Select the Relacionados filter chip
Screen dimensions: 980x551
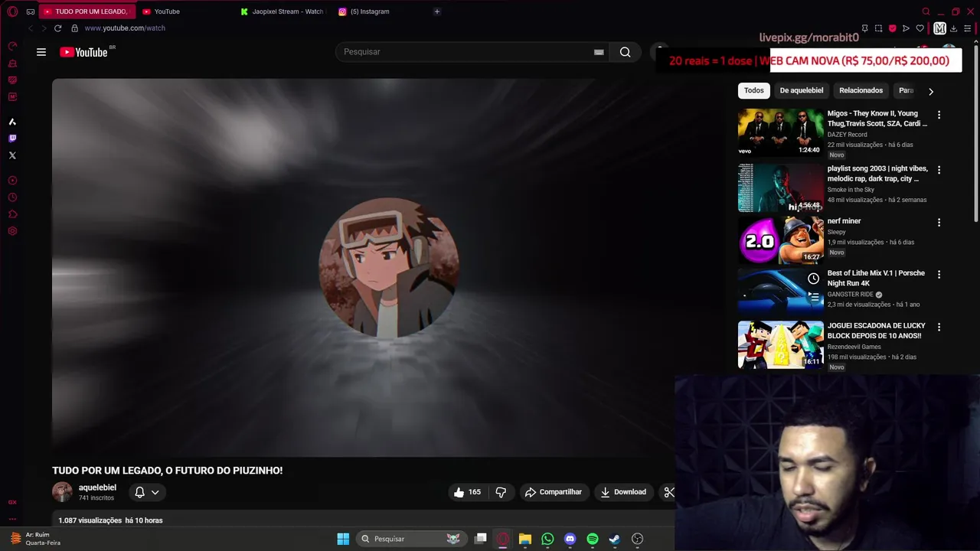pos(861,90)
